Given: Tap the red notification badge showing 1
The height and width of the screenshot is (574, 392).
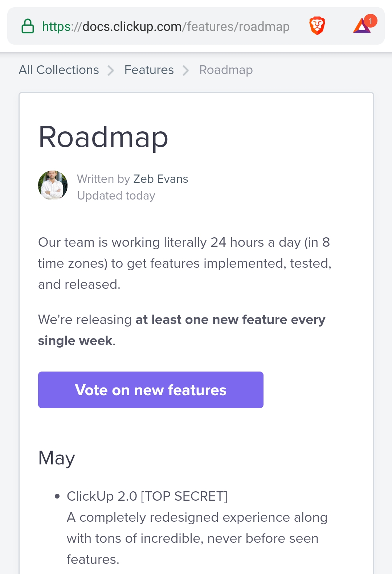Looking at the screenshot, I should pos(371,21).
